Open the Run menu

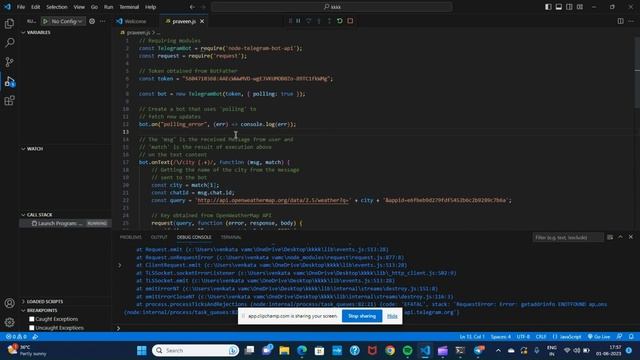coord(109,7)
